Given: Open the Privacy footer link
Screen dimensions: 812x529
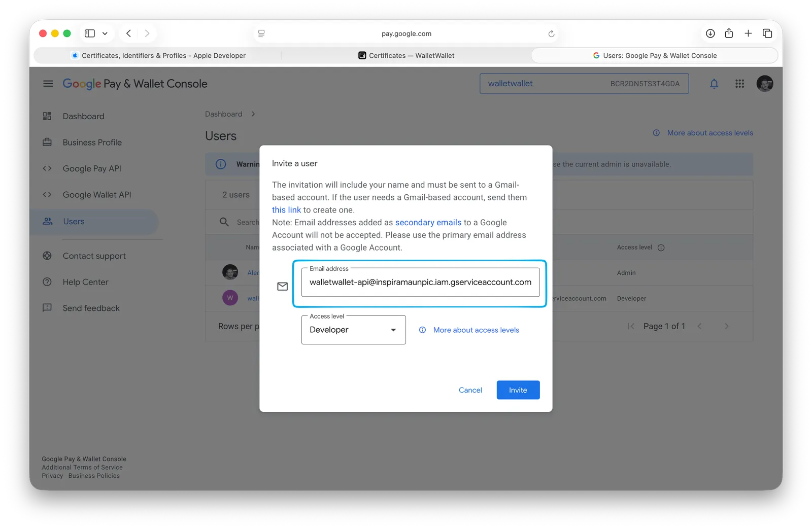Looking at the screenshot, I should coord(52,476).
